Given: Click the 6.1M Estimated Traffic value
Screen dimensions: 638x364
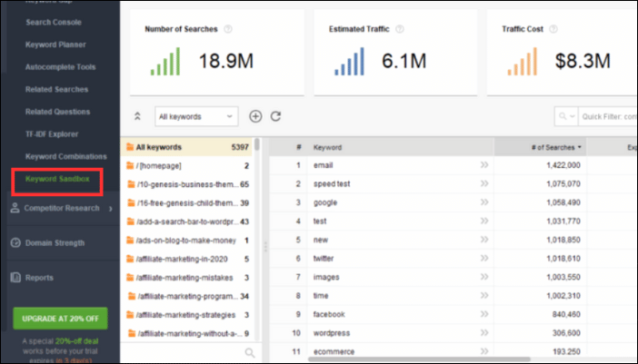Looking at the screenshot, I should coord(404,62).
